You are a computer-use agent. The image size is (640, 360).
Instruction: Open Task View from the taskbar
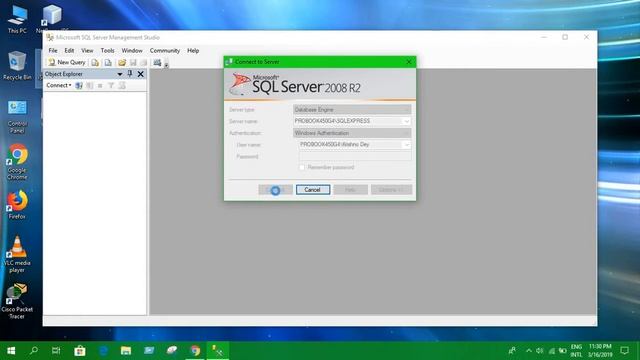tap(56, 351)
